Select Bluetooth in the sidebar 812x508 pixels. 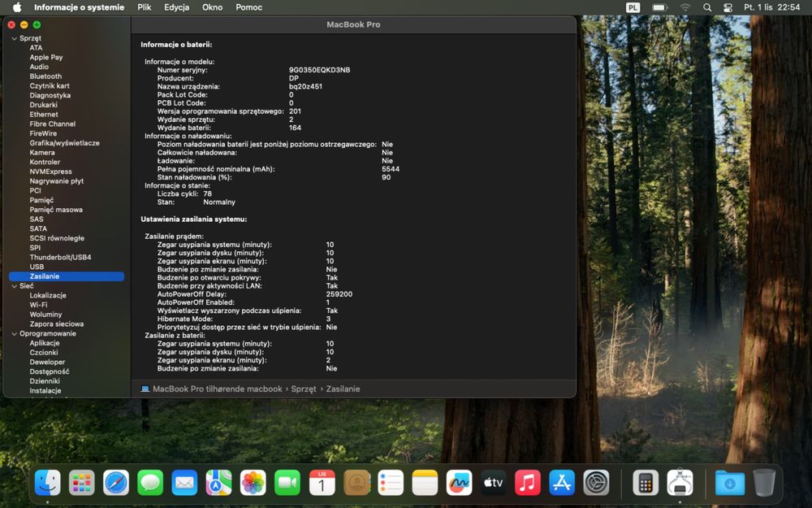click(x=45, y=76)
